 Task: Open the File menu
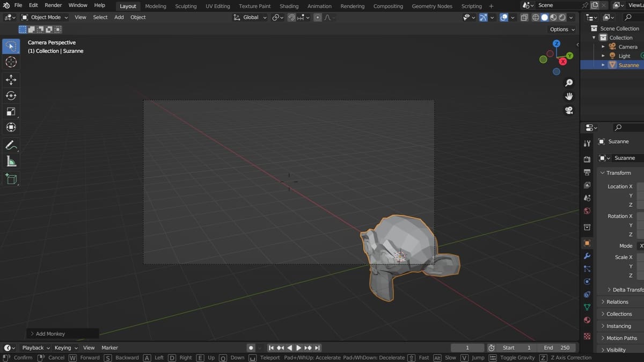click(18, 5)
